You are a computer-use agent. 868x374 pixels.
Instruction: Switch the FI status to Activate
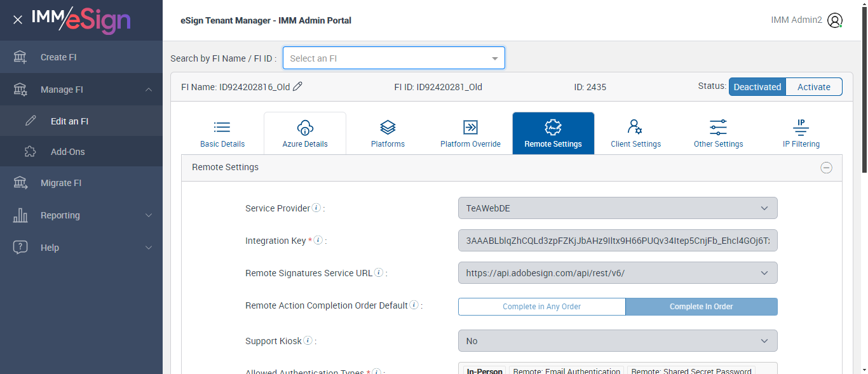point(813,87)
